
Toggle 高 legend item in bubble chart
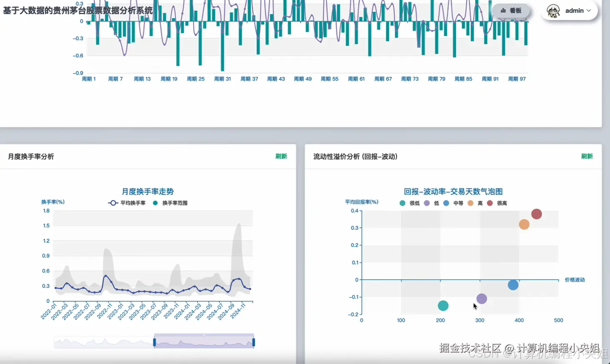click(475, 203)
